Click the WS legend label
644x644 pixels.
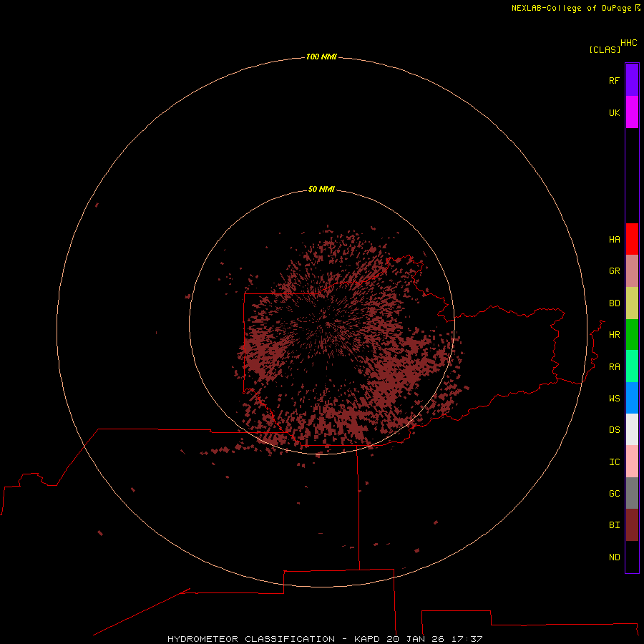pyautogui.click(x=614, y=398)
